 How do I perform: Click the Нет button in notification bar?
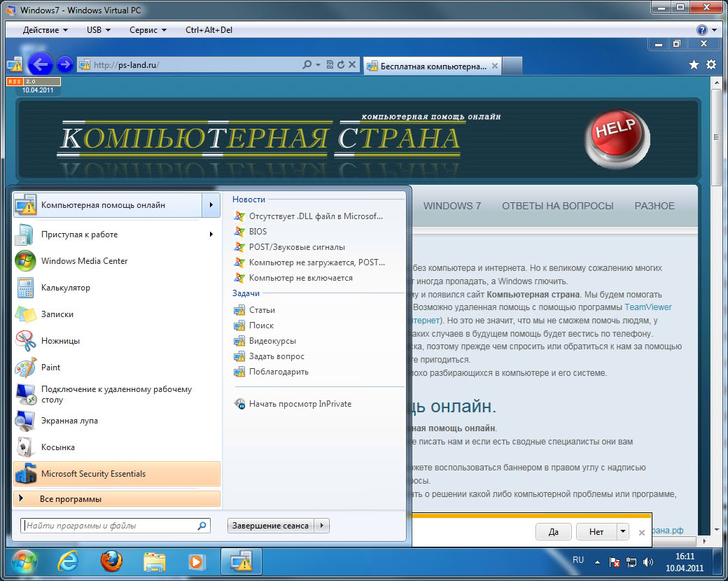click(x=596, y=531)
